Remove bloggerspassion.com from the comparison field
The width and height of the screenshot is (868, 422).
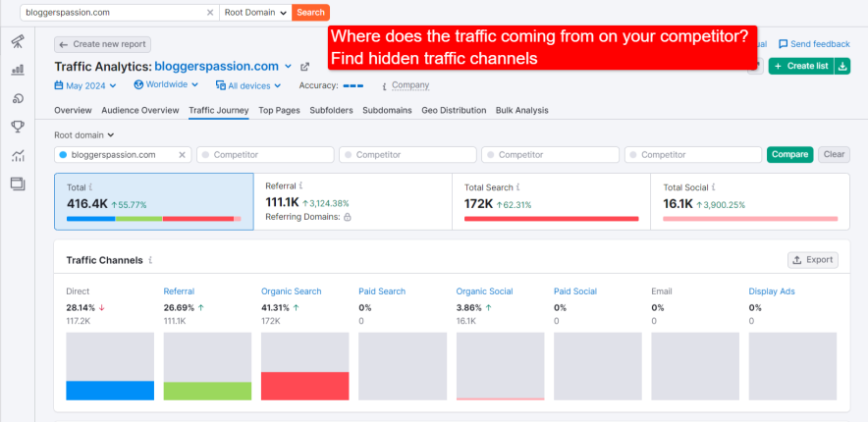(182, 155)
